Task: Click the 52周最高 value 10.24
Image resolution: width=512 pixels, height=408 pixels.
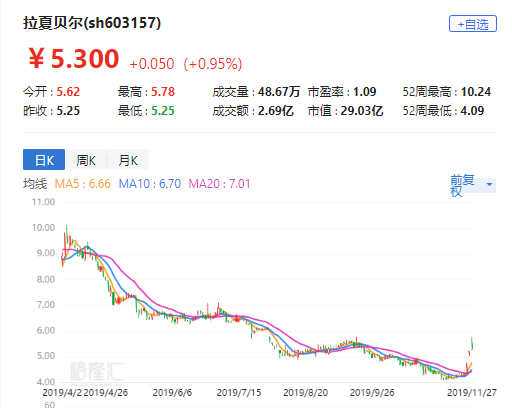Action: pos(476,92)
